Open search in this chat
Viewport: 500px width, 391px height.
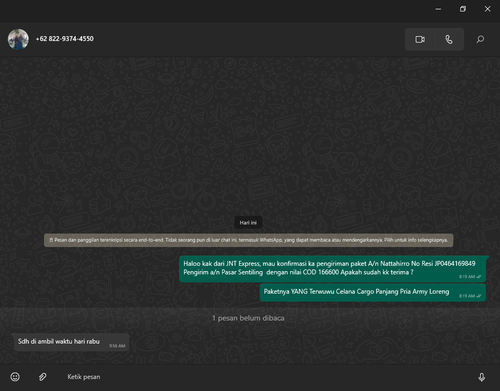pyautogui.click(x=480, y=39)
